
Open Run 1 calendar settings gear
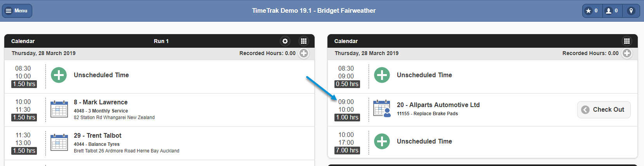tap(285, 41)
